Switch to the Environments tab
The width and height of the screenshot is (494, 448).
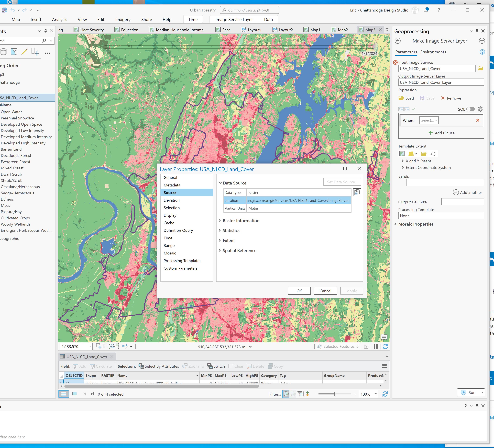click(433, 52)
